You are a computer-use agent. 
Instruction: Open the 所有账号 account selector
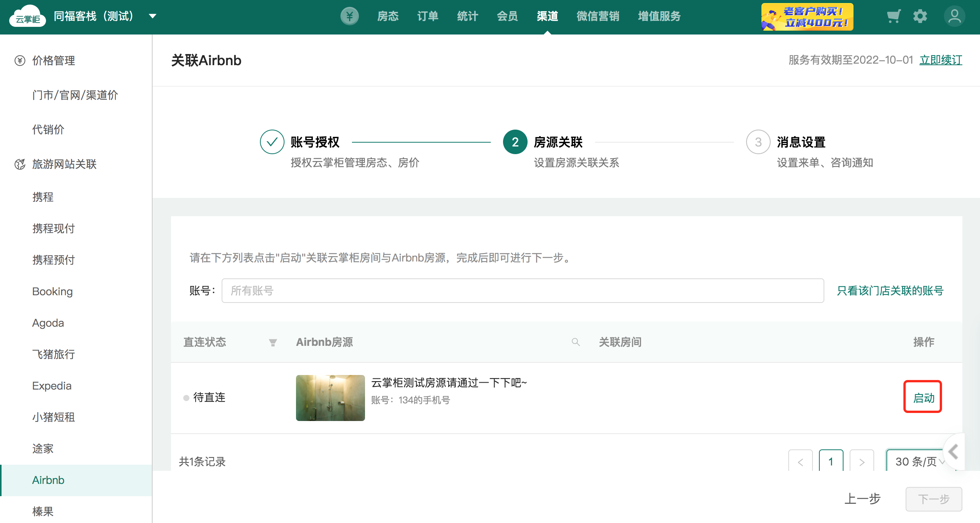tap(522, 291)
